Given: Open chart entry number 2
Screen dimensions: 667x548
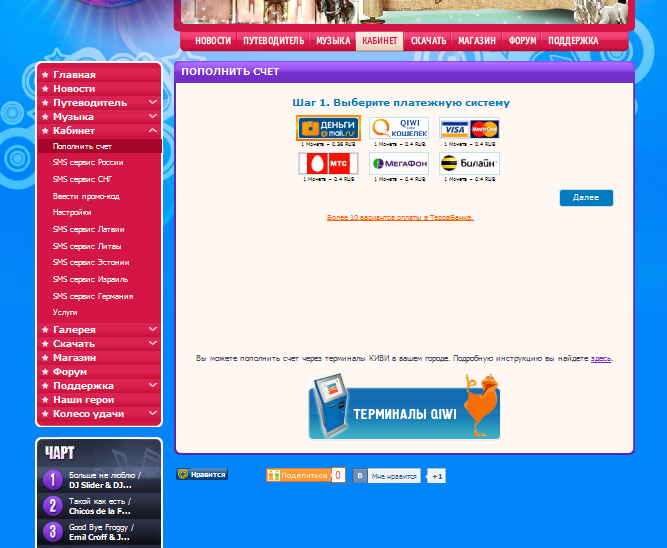Looking at the screenshot, I should (x=52, y=506).
